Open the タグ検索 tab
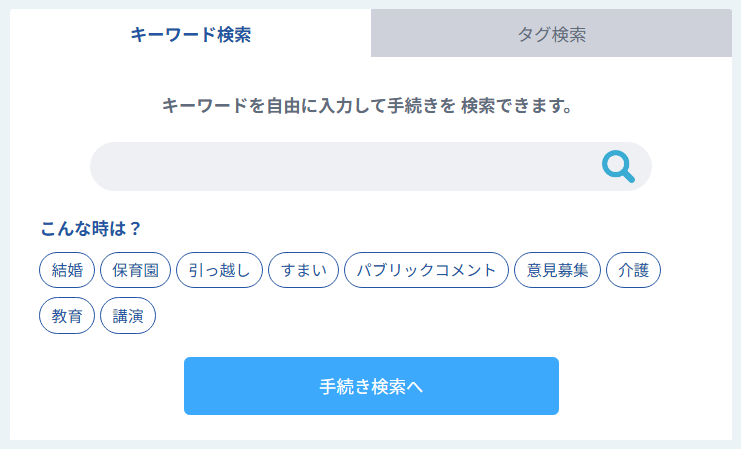Image resolution: width=741 pixels, height=449 pixels. pos(551,34)
